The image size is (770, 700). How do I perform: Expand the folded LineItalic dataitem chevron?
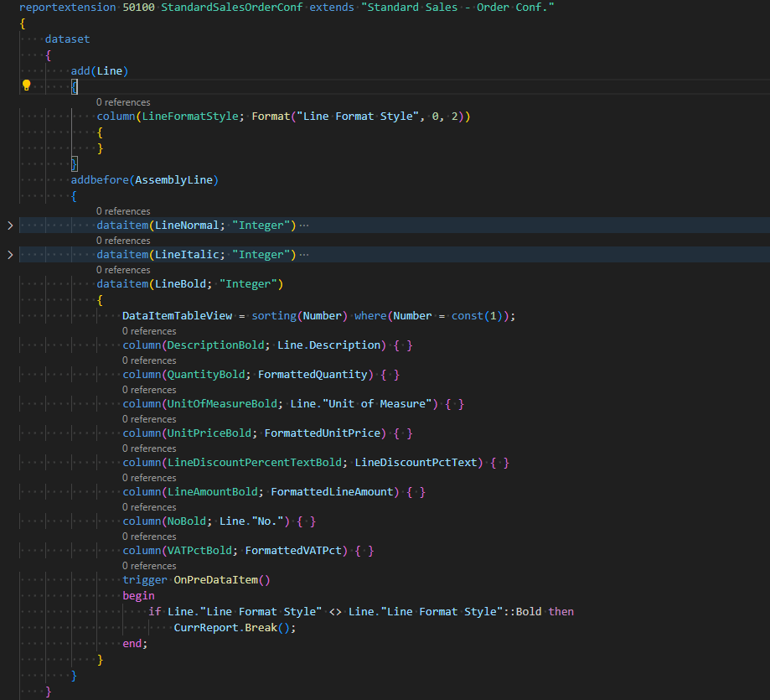[10, 255]
